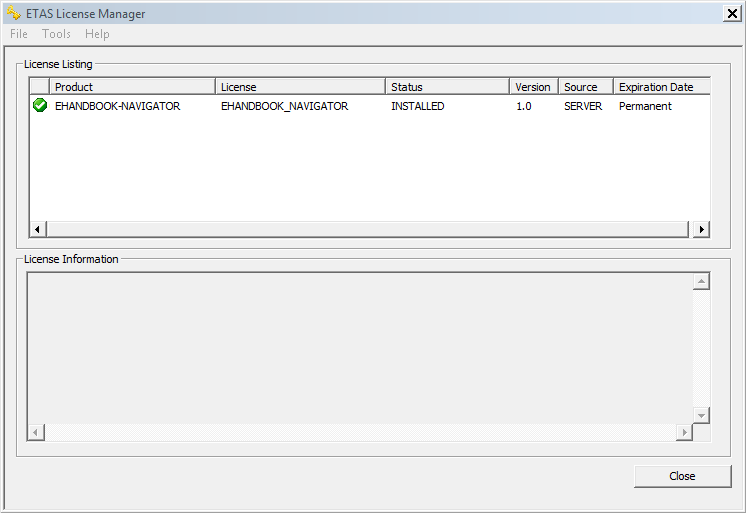This screenshot has height=513, width=746.
Task: Sort by the Expiration Date column header
Action: 662,87
